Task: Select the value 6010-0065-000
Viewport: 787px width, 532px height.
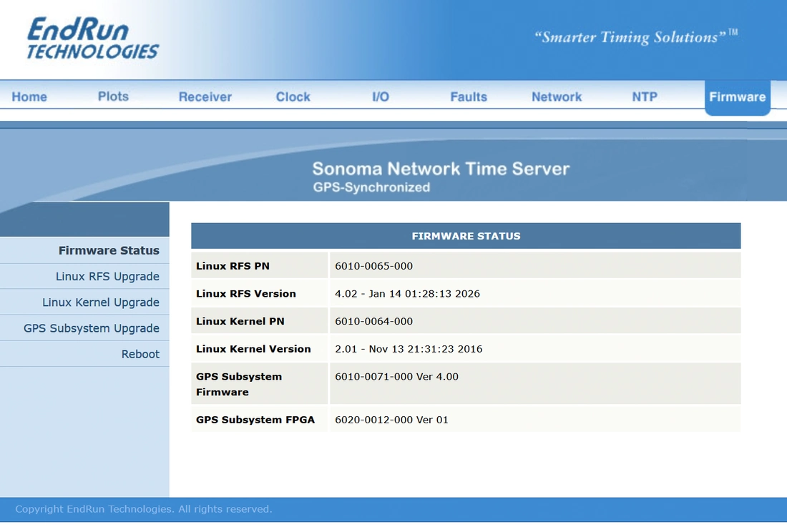Action: click(374, 266)
